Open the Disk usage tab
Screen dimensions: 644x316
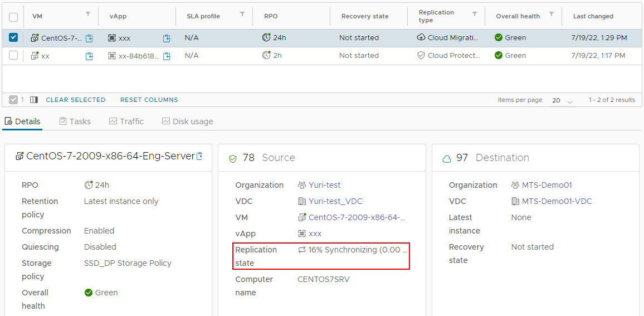(x=187, y=121)
